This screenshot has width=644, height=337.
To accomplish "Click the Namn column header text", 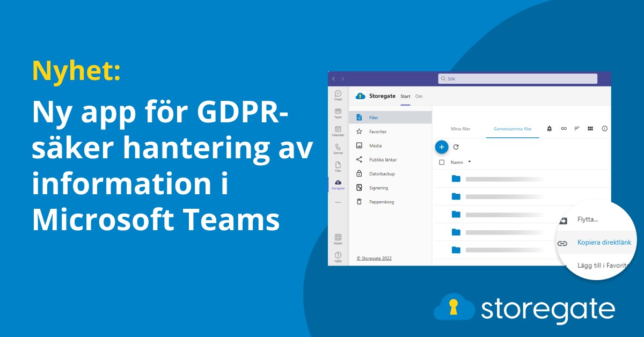I will 457,162.
